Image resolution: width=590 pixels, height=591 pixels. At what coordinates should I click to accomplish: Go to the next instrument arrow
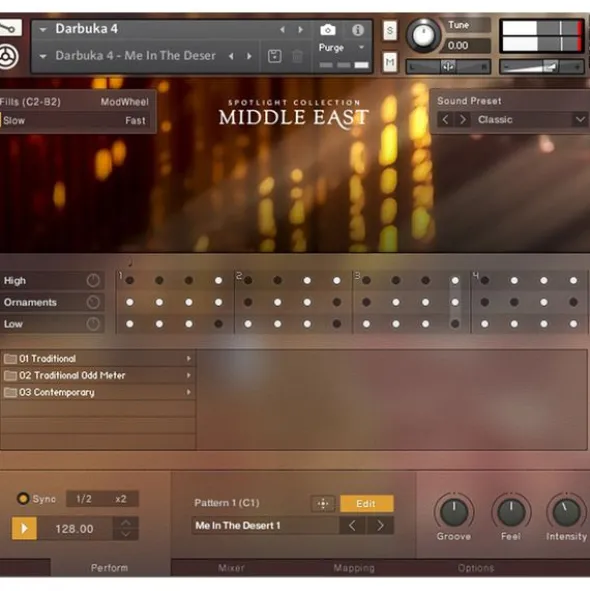click(x=300, y=29)
